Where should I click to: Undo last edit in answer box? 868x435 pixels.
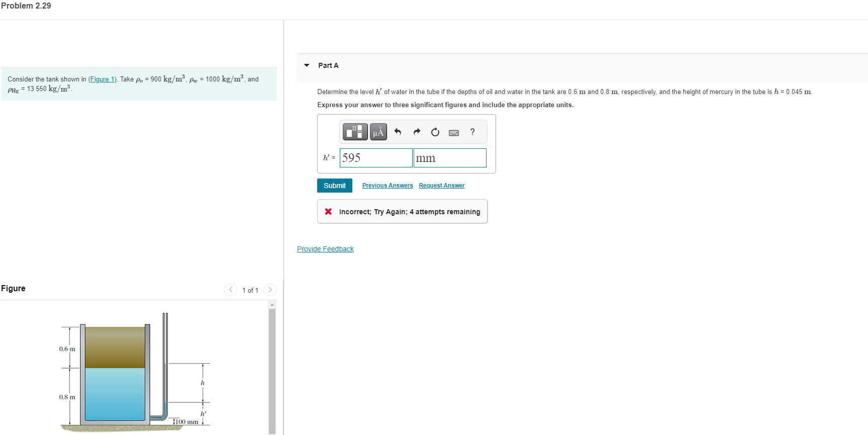coord(398,132)
